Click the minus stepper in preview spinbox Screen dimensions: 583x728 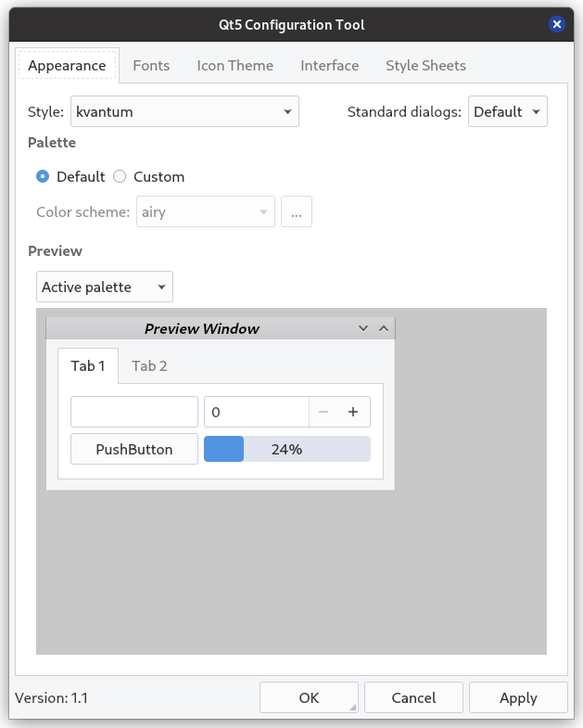pyautogui.click(x=323, y=412)
